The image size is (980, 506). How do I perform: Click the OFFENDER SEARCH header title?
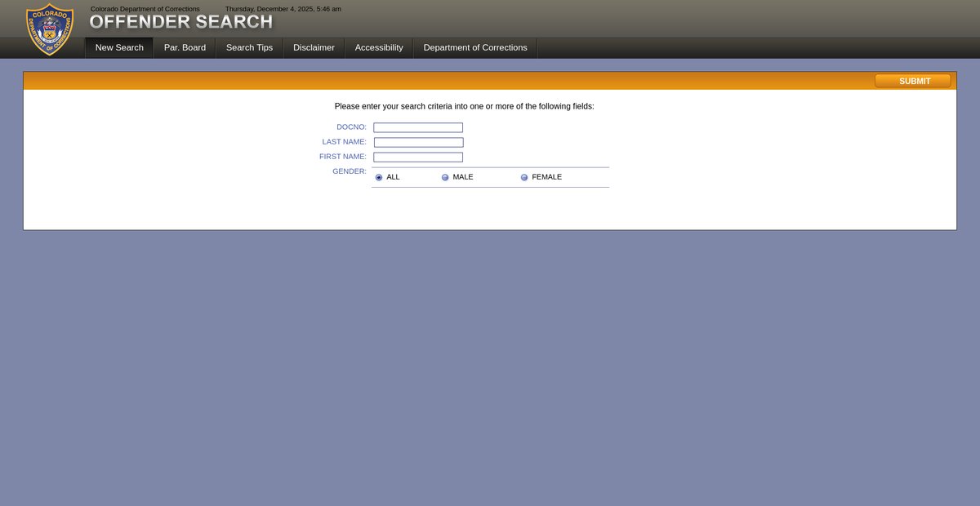180,22
